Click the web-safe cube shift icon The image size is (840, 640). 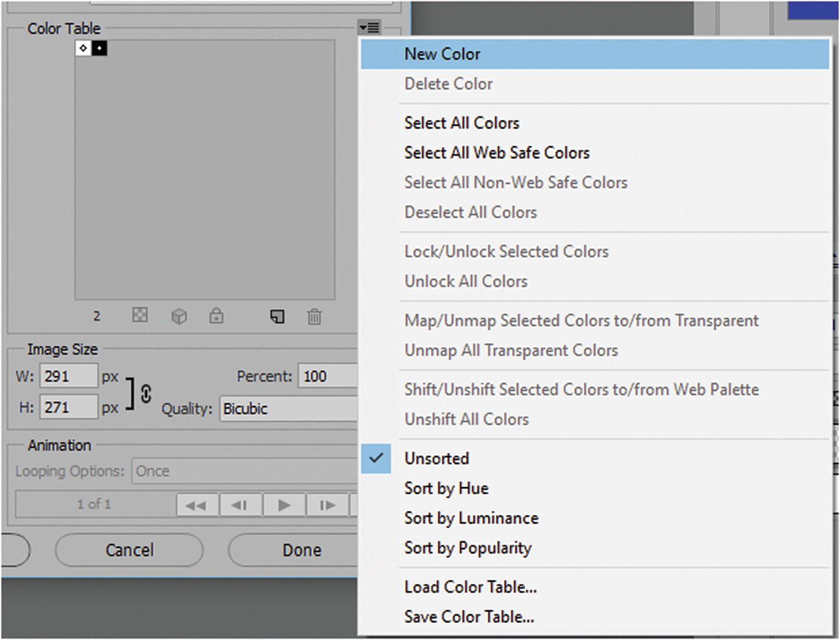click(x=179, y=317)
